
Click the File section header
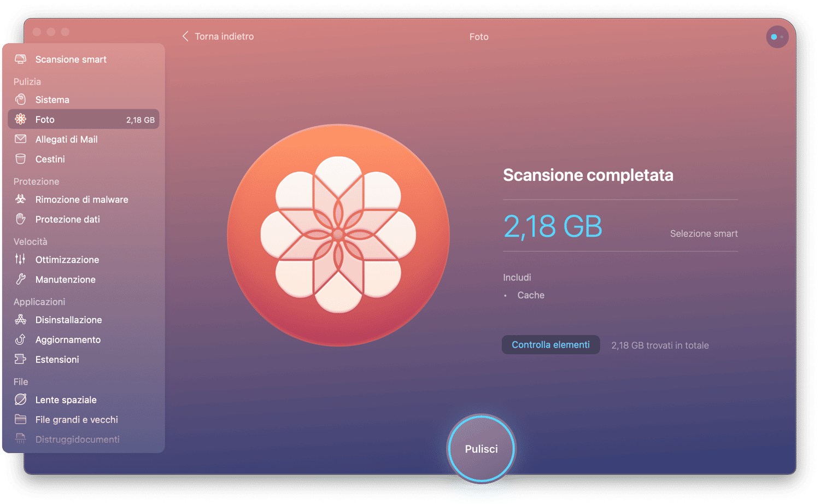tap(21, 382)
